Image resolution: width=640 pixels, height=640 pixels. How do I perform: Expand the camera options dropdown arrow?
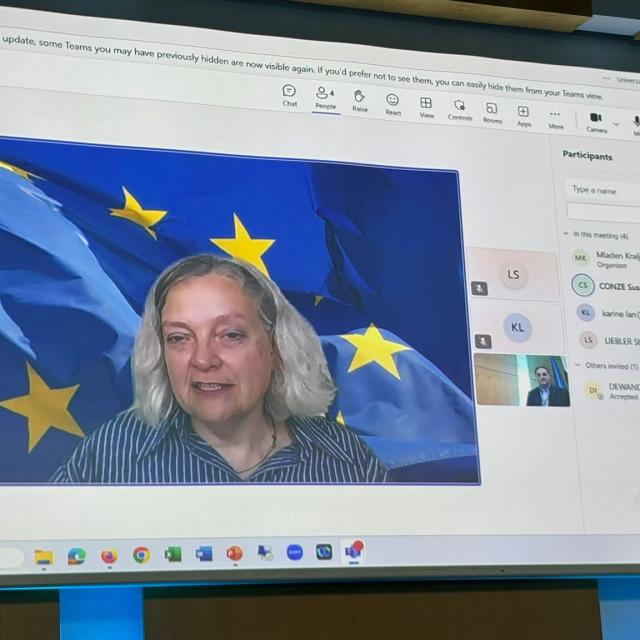(x=616, y=124)
